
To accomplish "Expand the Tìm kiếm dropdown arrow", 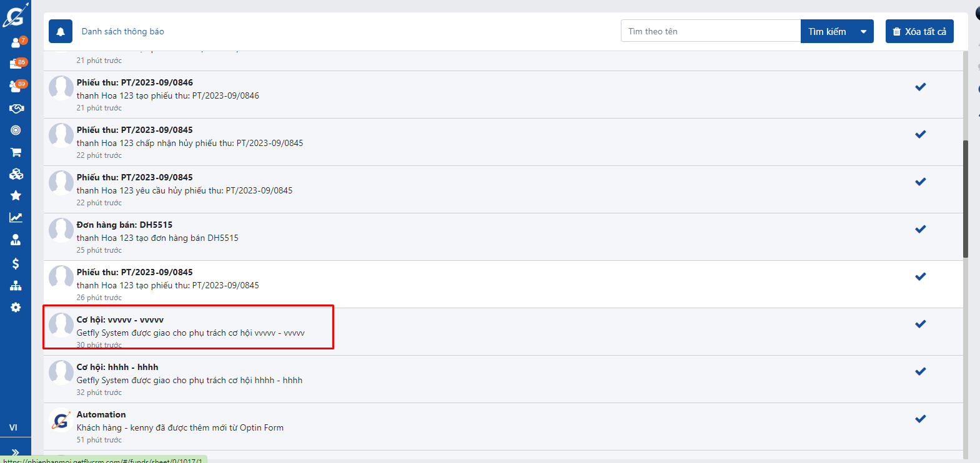I will 863,32.
